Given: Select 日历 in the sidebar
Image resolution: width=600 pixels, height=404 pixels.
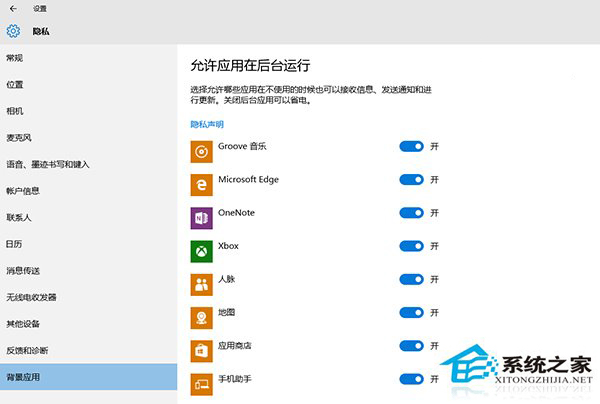Looking at the screenshot, I should tap(88, 244).
